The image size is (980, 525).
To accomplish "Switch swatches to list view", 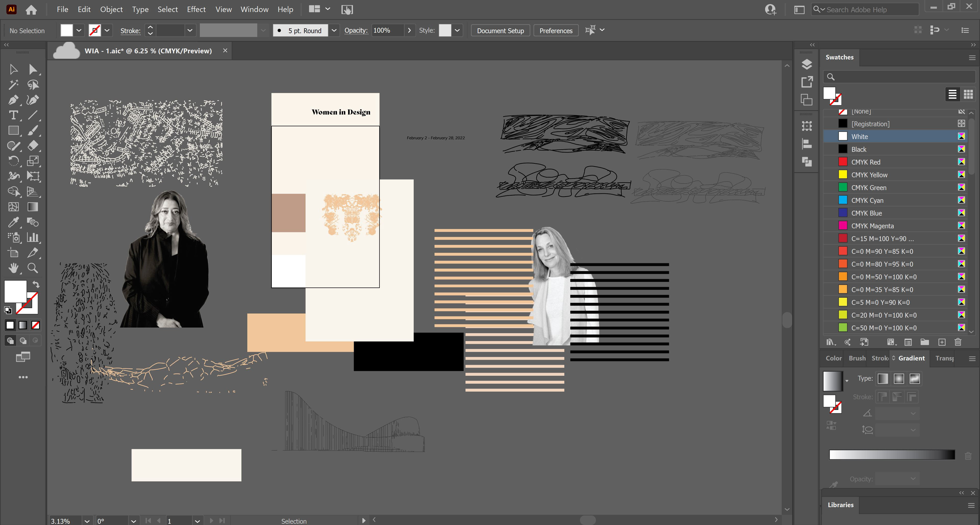I will pyautogui.click(x=952, y=94).
